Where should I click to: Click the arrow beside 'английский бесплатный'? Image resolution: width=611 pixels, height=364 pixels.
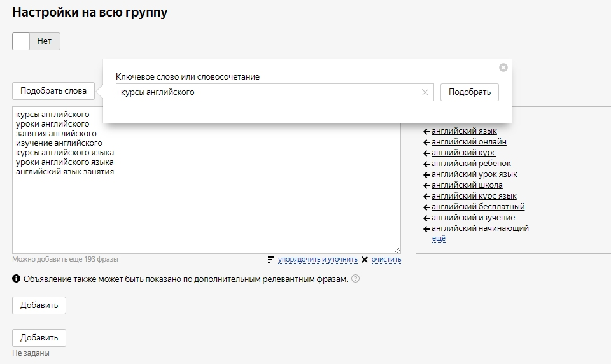[x=426, y=207]
